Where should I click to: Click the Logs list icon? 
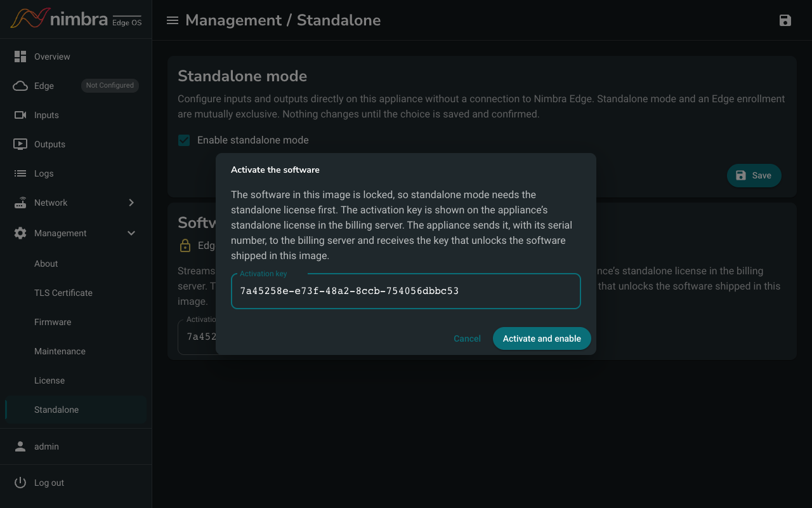coord(20,173)
